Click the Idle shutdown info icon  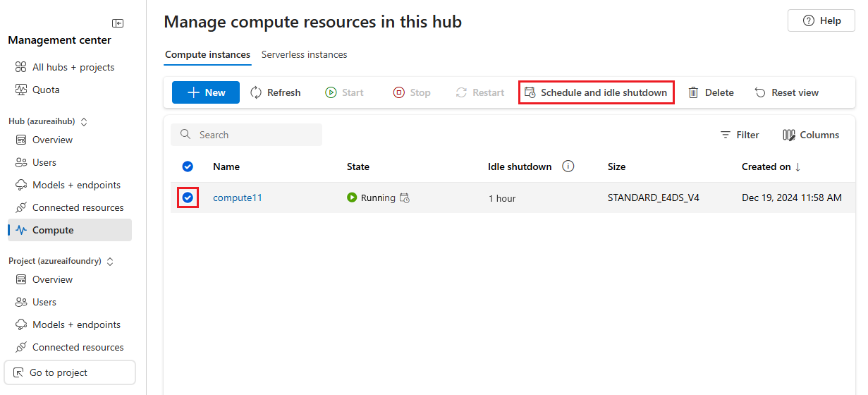click(568, 166)
